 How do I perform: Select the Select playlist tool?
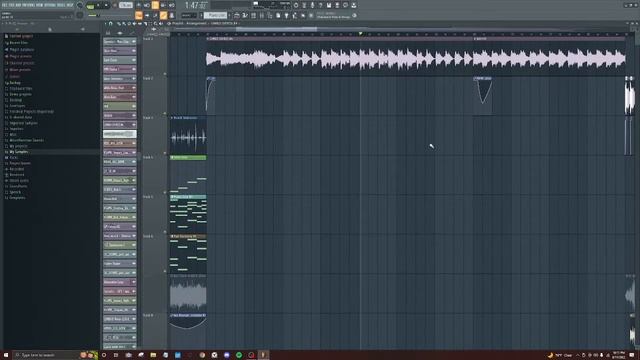(150, 24)
